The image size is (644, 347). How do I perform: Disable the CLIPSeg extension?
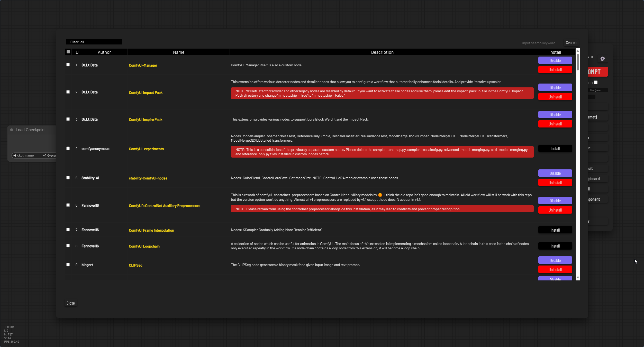click(x=555, y=260)
